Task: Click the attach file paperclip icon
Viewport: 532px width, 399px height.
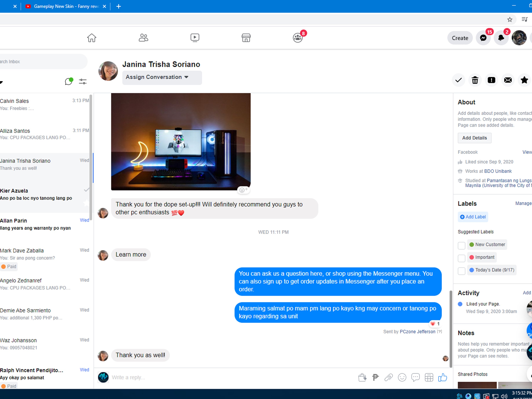Action: point(388,377)
